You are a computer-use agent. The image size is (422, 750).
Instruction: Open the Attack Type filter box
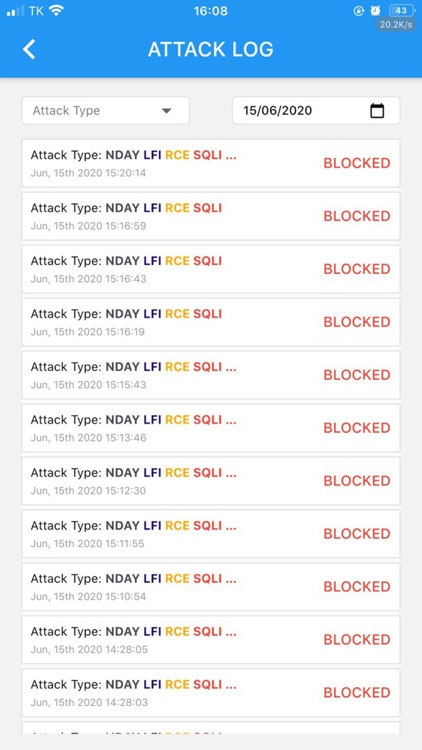click(106, 110)
